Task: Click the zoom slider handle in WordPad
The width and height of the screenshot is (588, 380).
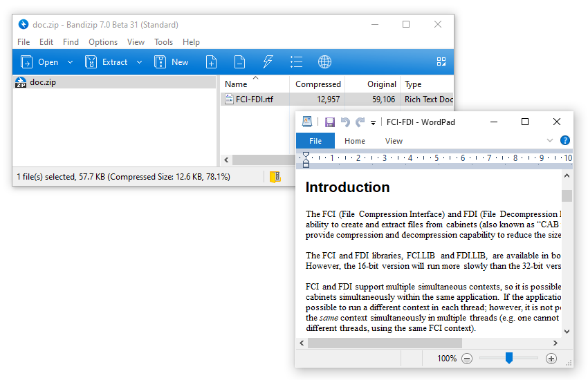Action: click(509, 358)
